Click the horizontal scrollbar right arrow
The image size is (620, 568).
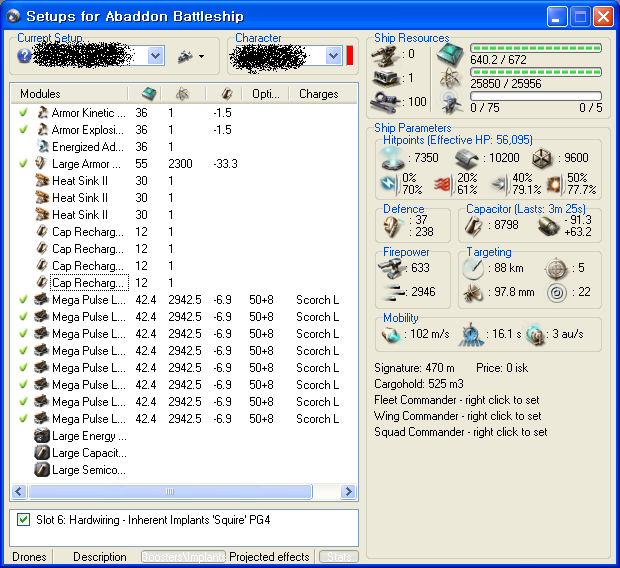click(348, 491)
